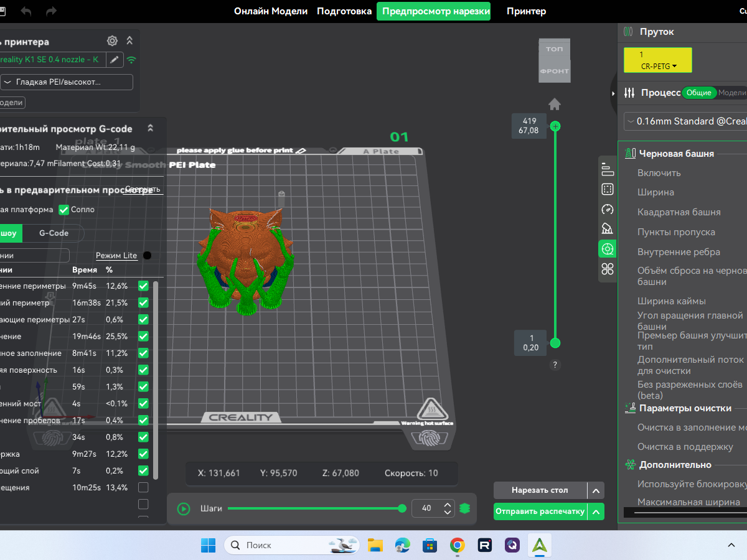Select the CR-PETG yellow filament swatch

[x=658, y=60]
